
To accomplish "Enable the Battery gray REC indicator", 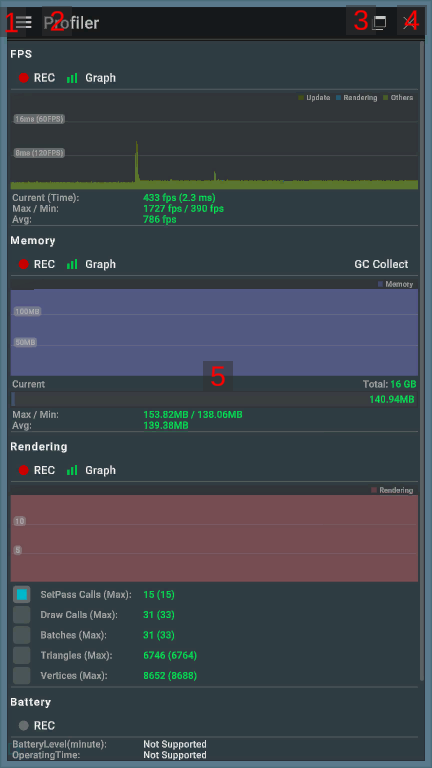I will (x=24, y=725).
